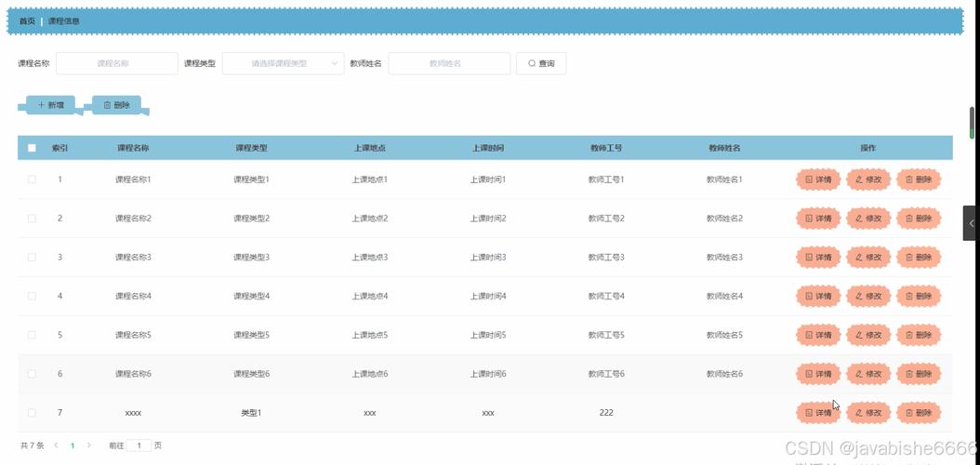Image resolution: width=980 pixels, height=465 pixels.
Task: Go to next page arrow in pagination
Action: click(88, 445)
